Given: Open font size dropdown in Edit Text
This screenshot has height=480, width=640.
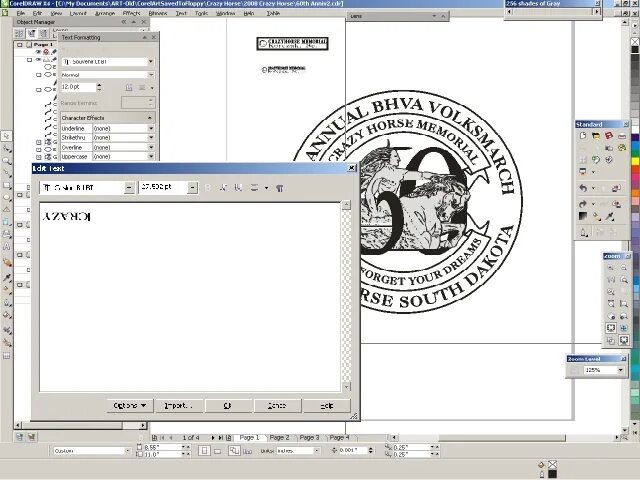Looking at the screenshot, I should click(x=192, y=187).
